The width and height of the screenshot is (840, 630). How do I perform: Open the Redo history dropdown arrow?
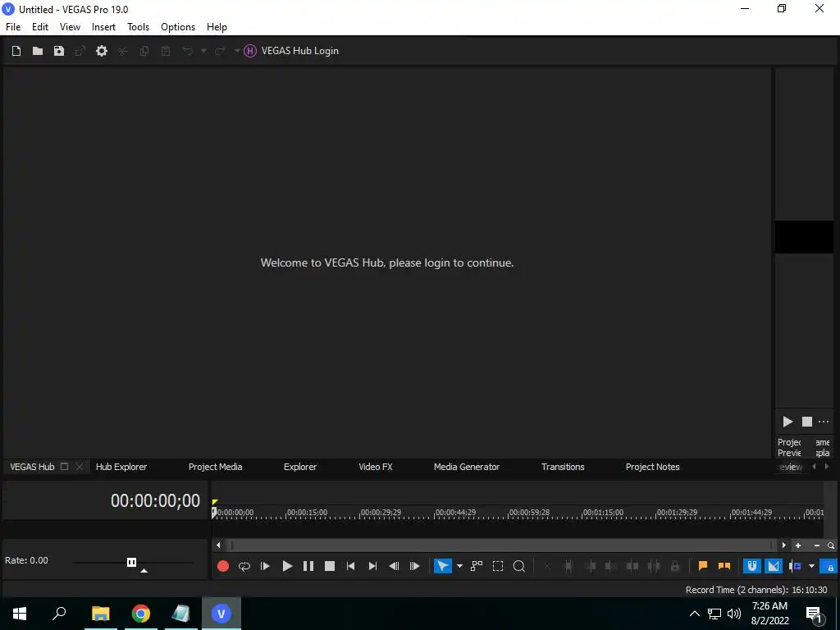pos(237,51)
